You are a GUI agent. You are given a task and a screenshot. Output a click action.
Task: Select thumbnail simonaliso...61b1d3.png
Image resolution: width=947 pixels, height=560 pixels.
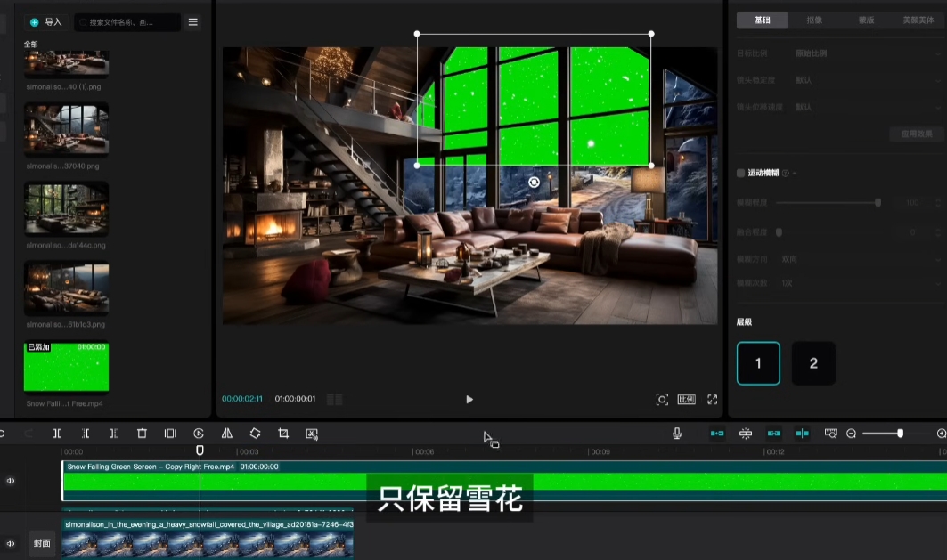click(x=67, y=288)
